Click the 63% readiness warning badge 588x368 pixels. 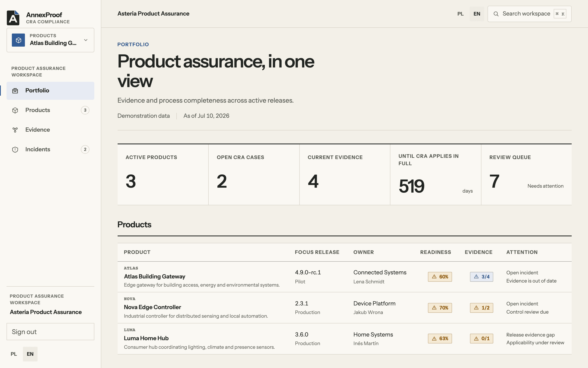[440, 339]
